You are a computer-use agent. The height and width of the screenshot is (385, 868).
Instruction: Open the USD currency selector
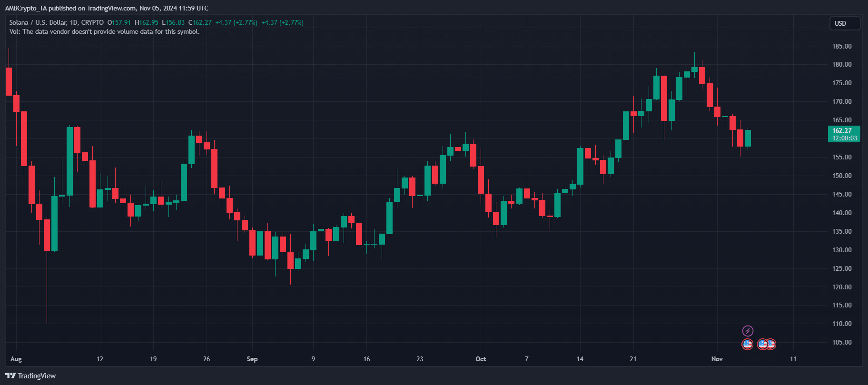(845, 23)
